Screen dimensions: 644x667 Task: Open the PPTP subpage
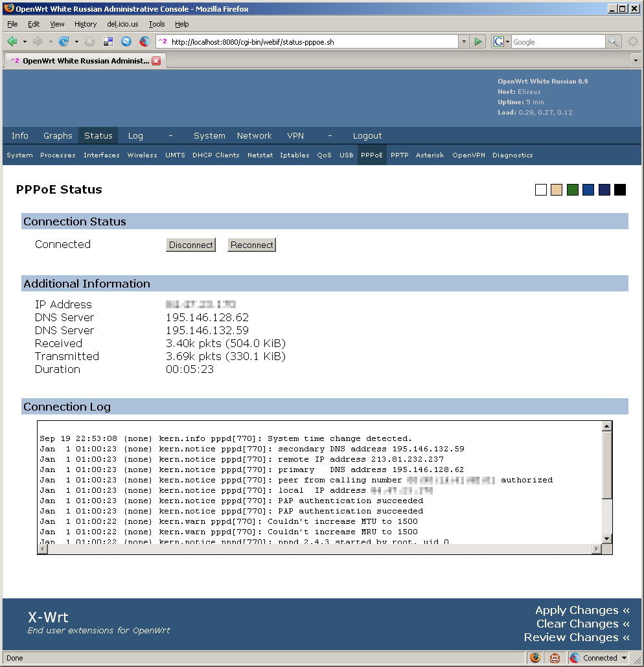coord(400,155)
